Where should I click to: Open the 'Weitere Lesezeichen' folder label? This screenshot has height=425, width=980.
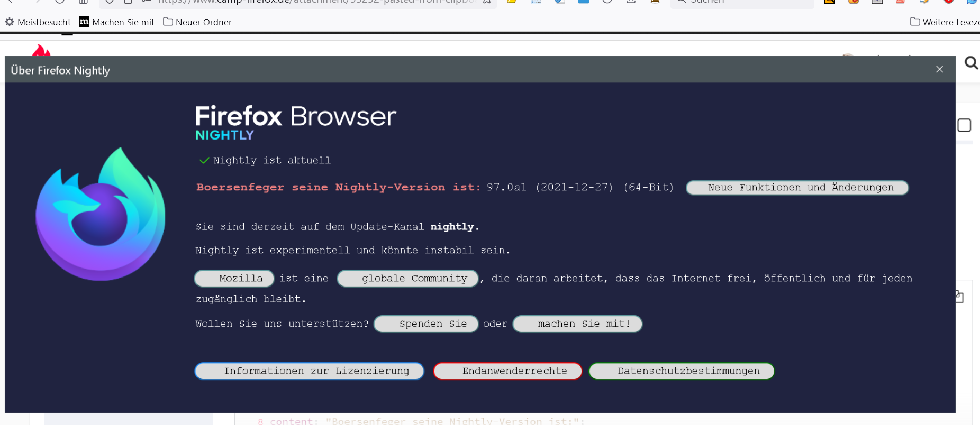tap(951, 22)
